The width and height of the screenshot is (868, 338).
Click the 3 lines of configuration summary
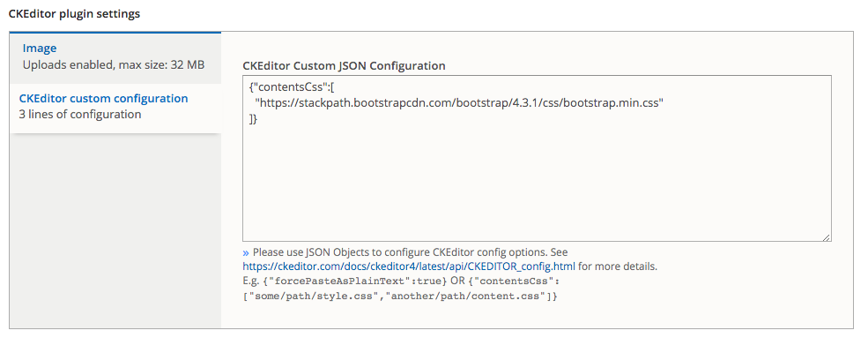(79, 115)
